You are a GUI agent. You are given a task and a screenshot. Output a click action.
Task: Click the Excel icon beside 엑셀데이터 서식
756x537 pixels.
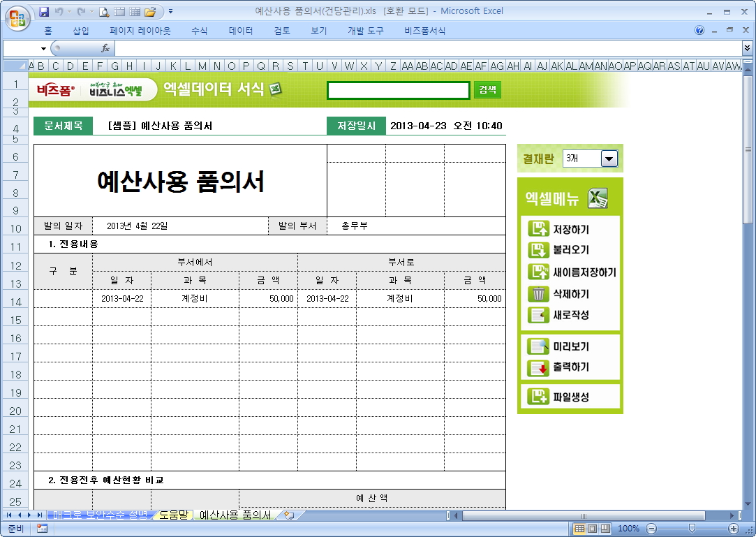click(x=275, y=89)
